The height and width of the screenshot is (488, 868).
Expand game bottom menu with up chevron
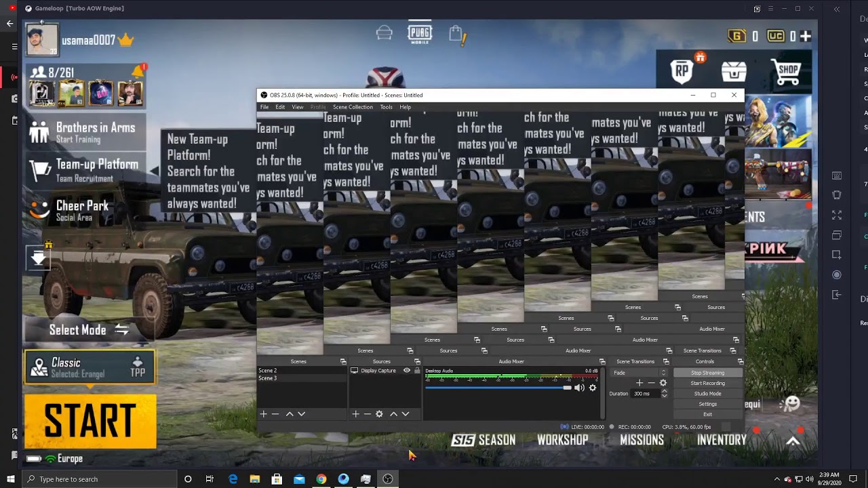point(793,441)
